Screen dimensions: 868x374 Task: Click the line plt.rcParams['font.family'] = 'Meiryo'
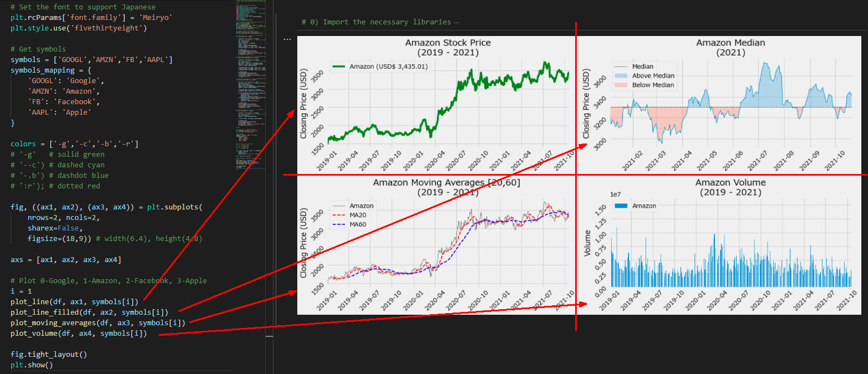pyautogui.click(x=91, y=18)
